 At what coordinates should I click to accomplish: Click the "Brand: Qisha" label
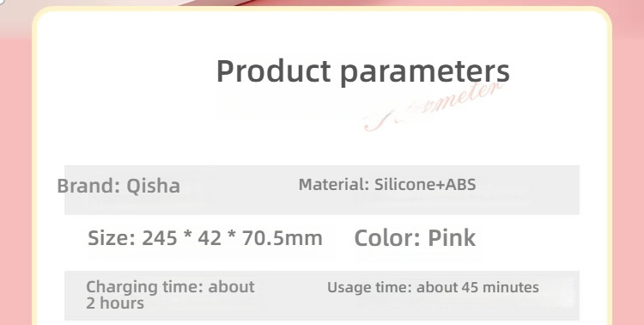point(118,186)
